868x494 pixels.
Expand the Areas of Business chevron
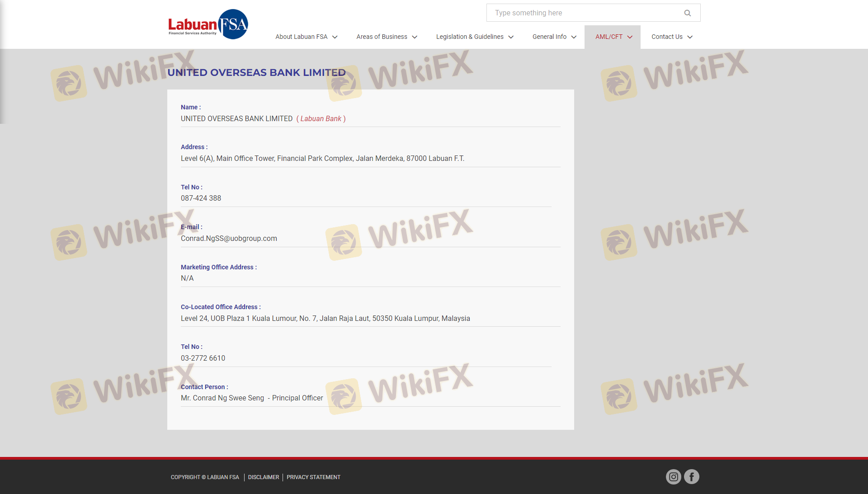tap(415, 37)
